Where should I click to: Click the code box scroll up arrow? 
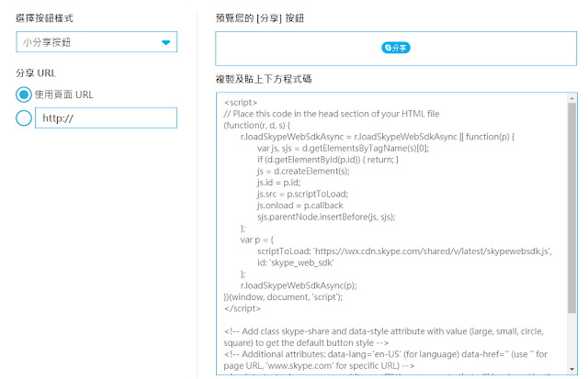tap(571, 98)
